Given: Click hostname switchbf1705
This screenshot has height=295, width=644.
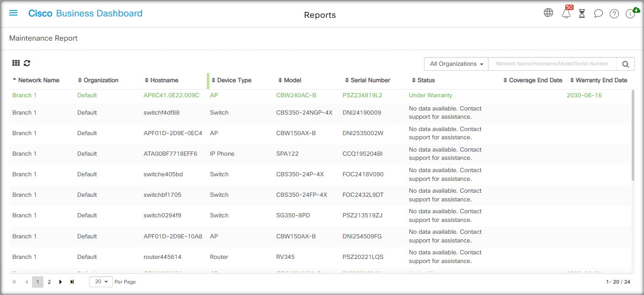Looking at the screenshot, I should (x=162, y=195).
